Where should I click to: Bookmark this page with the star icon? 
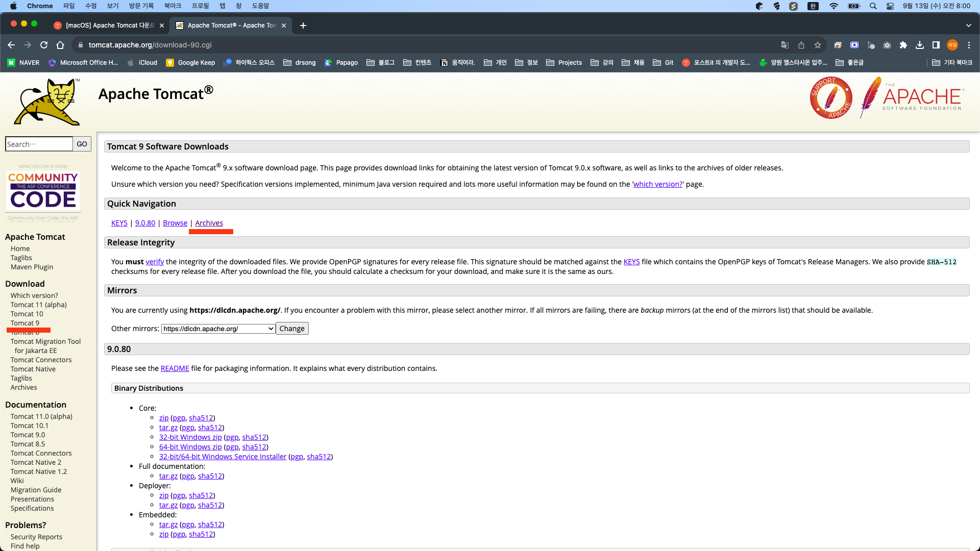click(x=818, y=45)
